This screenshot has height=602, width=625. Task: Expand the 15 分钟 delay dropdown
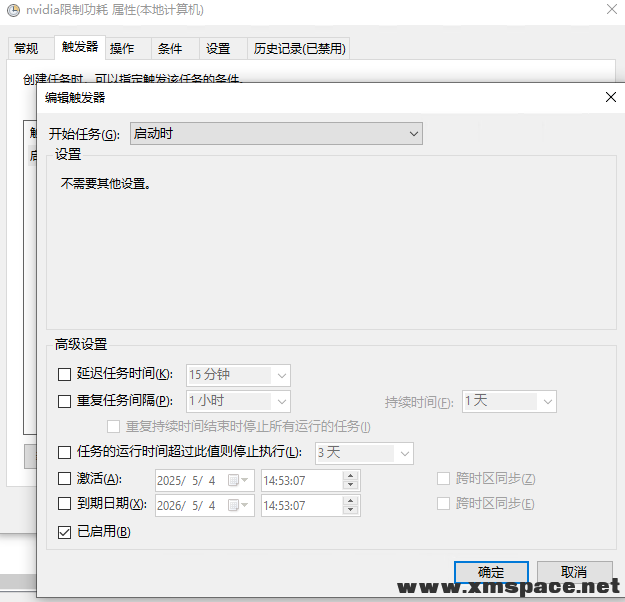tap(238, 375)
